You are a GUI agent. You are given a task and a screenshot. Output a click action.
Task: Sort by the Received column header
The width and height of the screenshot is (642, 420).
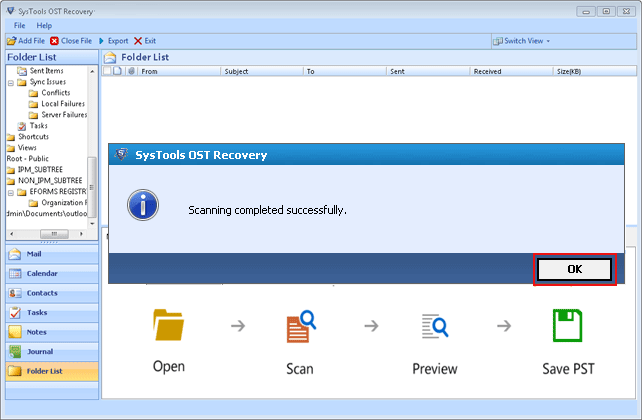click(x=511, y=71)
